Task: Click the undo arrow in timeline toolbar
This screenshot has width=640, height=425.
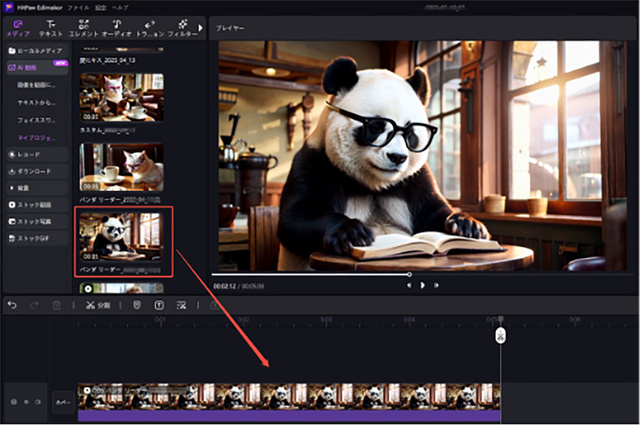Action: click(x=12, y=304)
